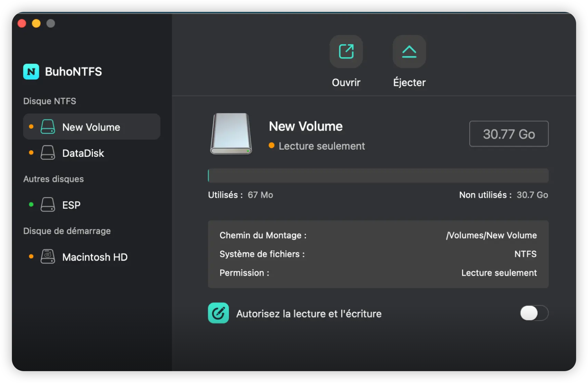588x383 pixels.
Task: Click the BuhoNTFS logo icon
Action: [x=31, y=72]
